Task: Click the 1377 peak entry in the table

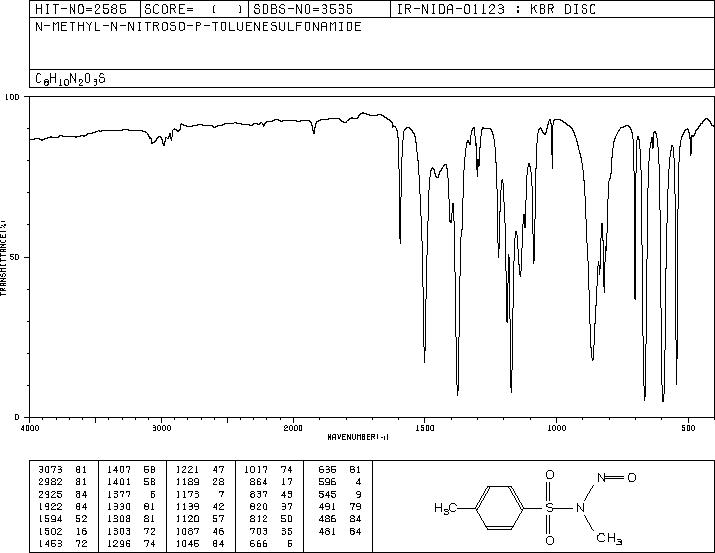Action: [131, 494]
